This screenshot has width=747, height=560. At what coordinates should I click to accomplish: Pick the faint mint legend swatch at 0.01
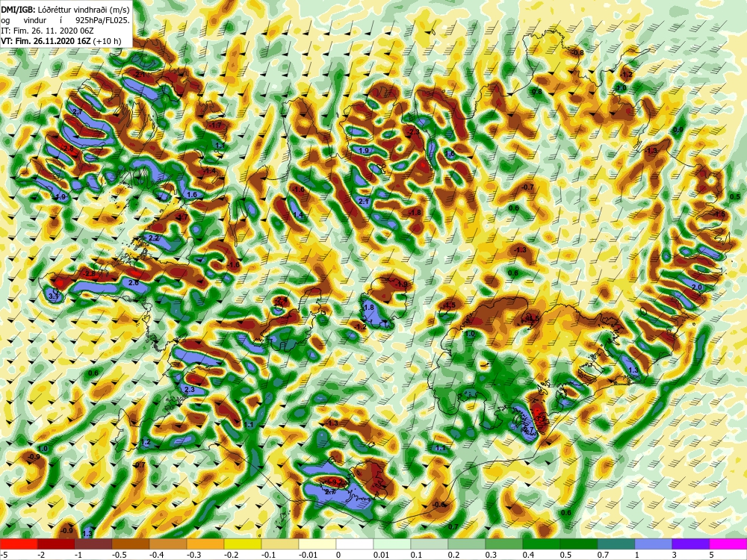[x=392, y=544]
